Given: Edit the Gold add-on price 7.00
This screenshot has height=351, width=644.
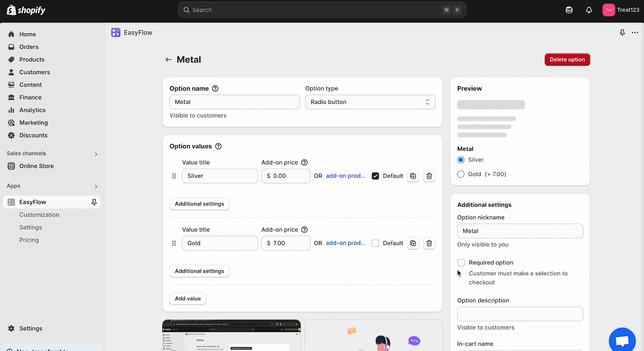Looking at the screenshot, I should [x=286, y=243].
